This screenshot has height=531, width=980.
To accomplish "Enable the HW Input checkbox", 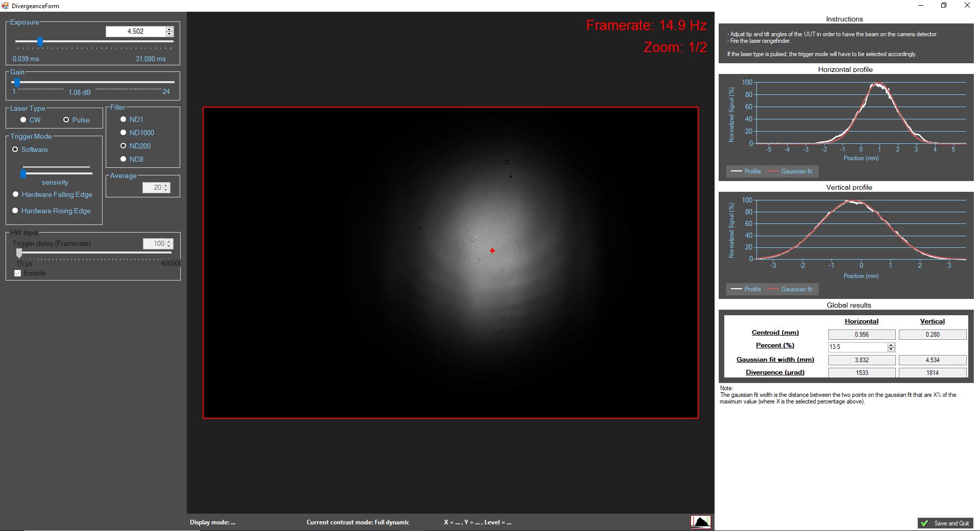I will (17, 273).
